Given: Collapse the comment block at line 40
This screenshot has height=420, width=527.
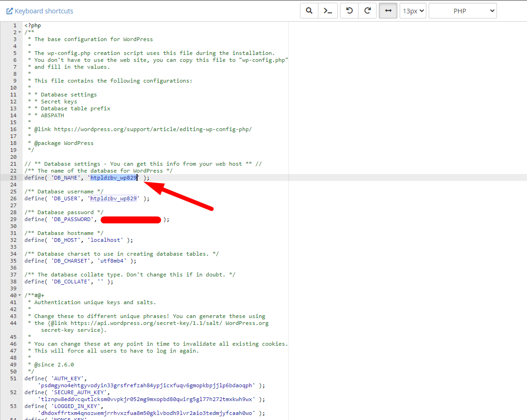Looking at the screenshot, I should [19, 295].
